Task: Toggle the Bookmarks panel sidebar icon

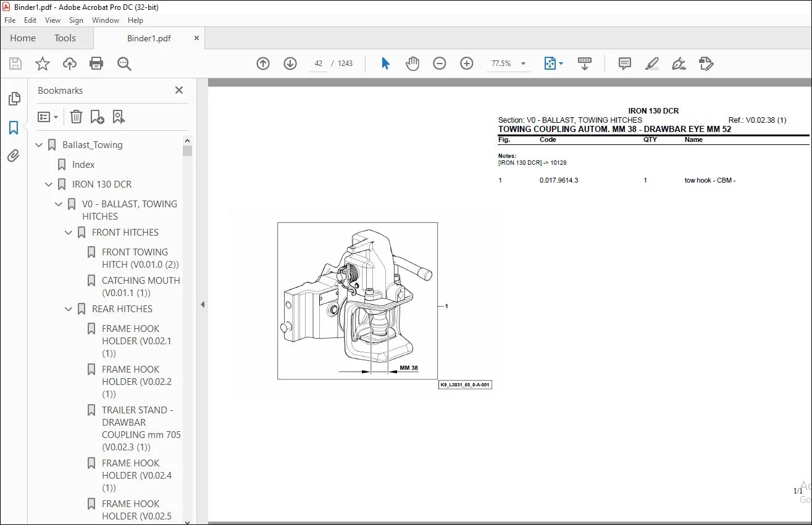Action: pyautogui.click(x=14, y=128)
